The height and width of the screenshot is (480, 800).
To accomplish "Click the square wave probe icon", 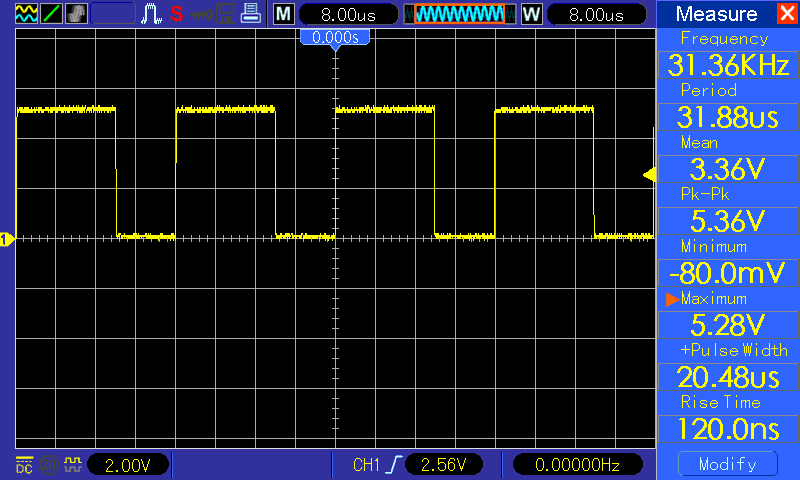I will 73,464.
